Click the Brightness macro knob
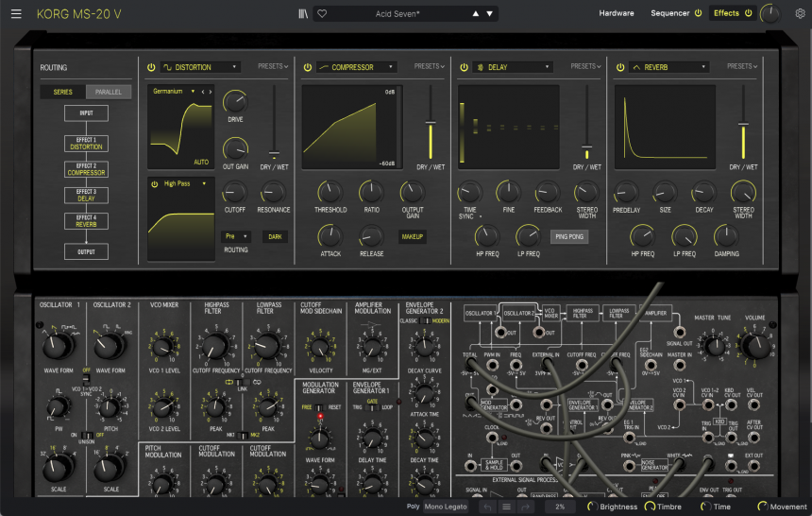The height and width of the screenshot is (516, 812). (592, 507)
